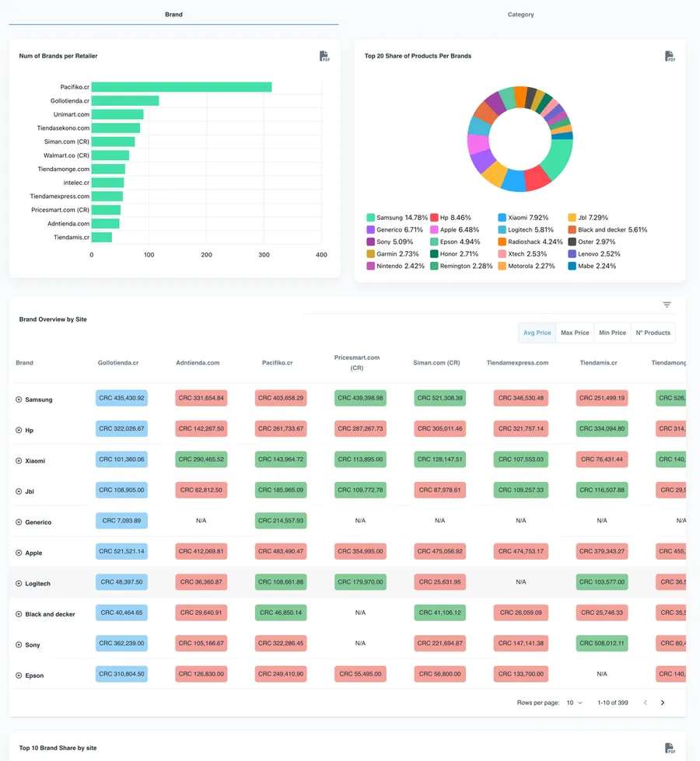Sort by the Pricesmart.com (CR) column header
This screenshot has height=761, width=700.
357,362
